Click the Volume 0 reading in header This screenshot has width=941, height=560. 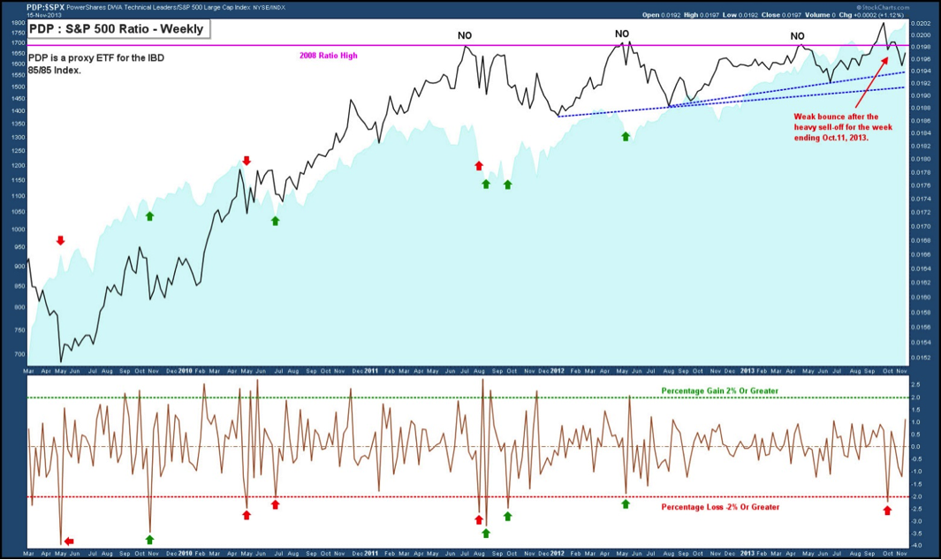(x=818, y=15)
